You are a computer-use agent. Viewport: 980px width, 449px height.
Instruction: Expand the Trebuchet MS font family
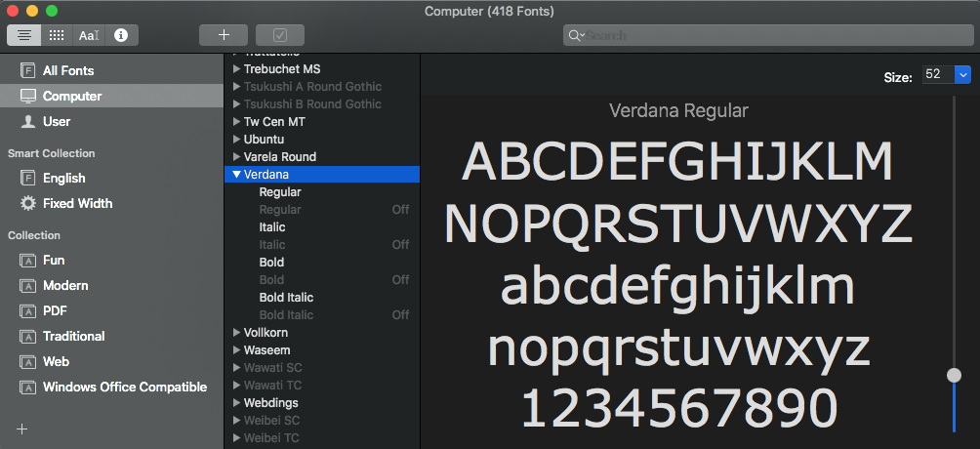(x=237, y=69)
